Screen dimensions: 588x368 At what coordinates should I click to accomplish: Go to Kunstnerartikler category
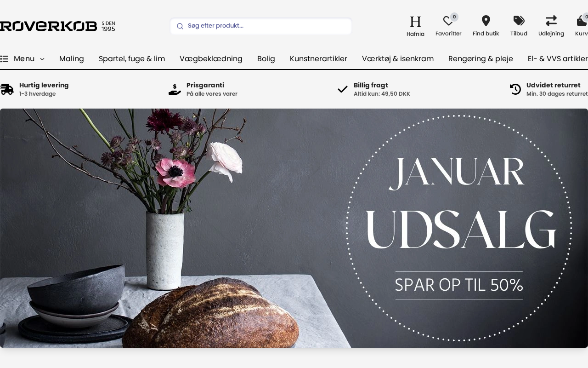[x=318, y=59]
